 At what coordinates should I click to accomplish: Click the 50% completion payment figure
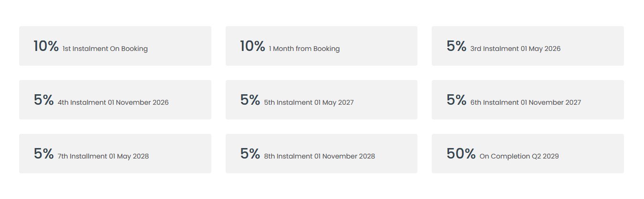point(461,154)
